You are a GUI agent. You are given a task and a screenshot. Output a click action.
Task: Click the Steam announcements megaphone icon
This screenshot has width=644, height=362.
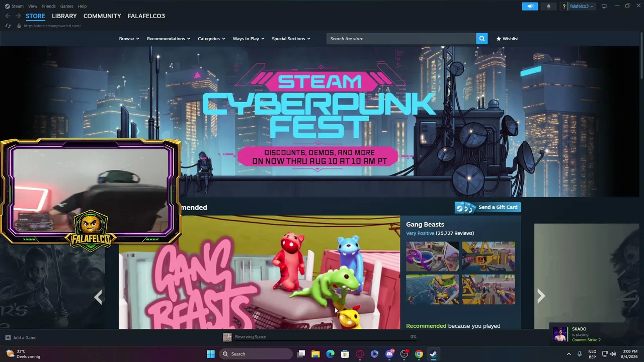pos(530,6)
